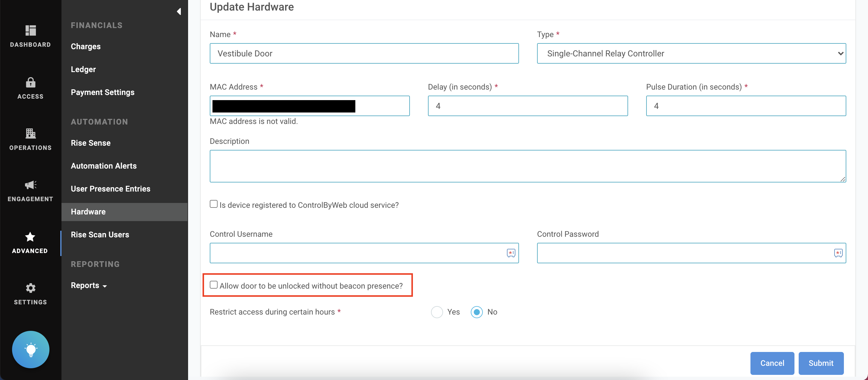Open the Access lock icon
The image size is (868, 380).
[30, 82]
